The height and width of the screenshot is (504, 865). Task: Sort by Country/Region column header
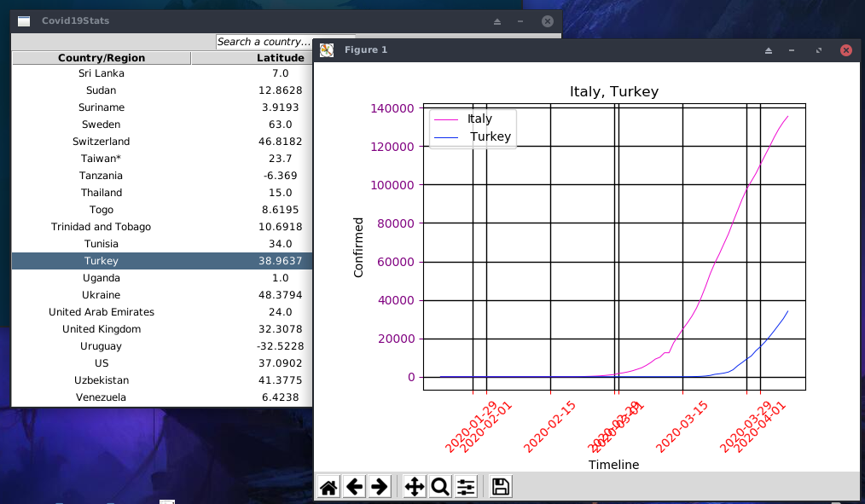click(x=102, y=58)
